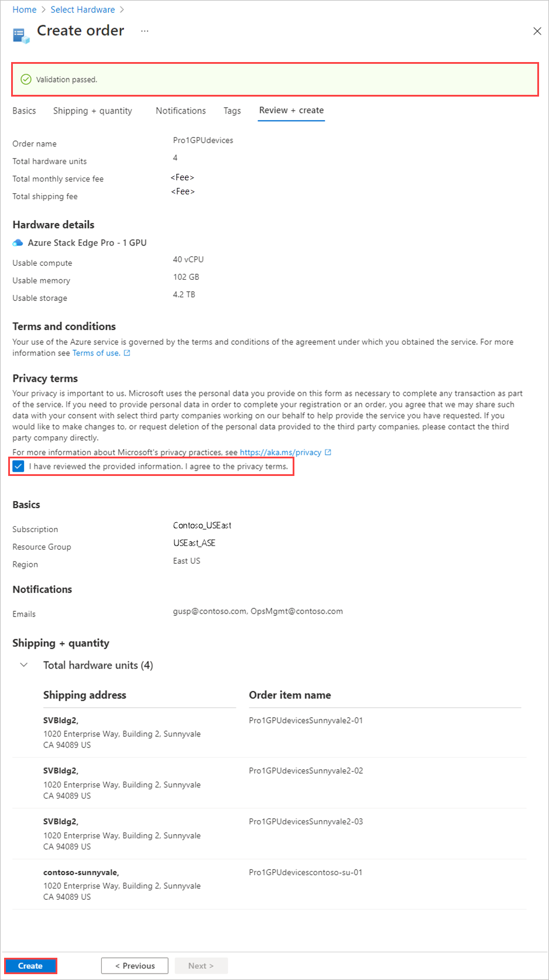Open the Shipping + quantity tab
This screenshot has height=980, width=549.
point(92,110)
